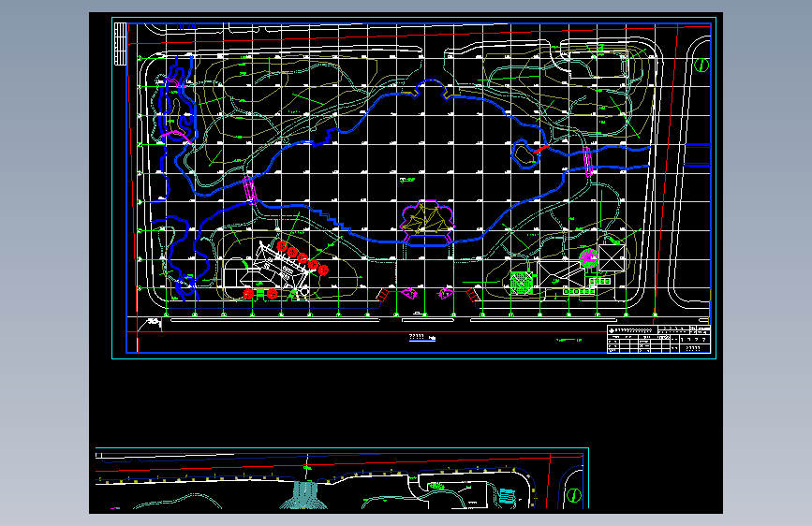Click the underlined drawing title text below the plan

coord(422,338)
